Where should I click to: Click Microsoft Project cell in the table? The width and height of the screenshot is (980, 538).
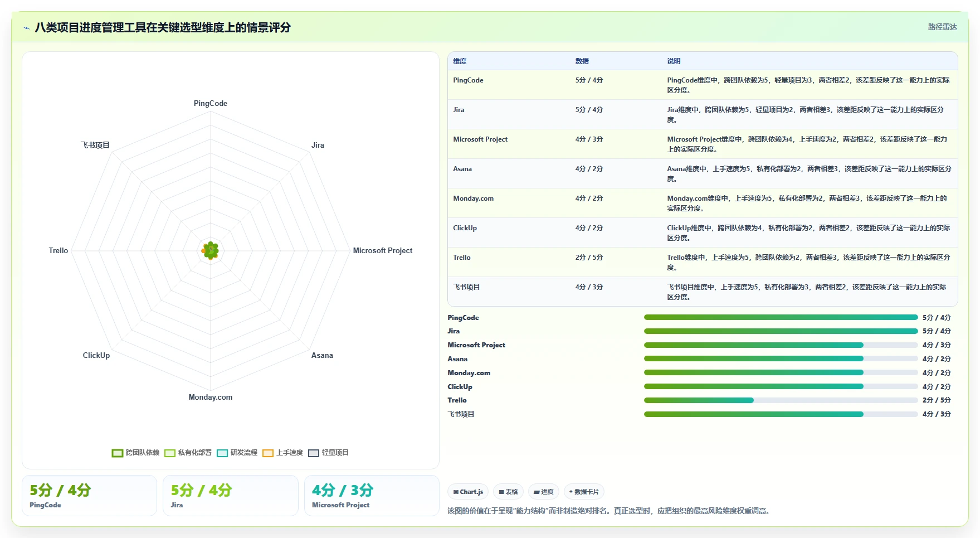pyautogui.click(x=480, y=139)
